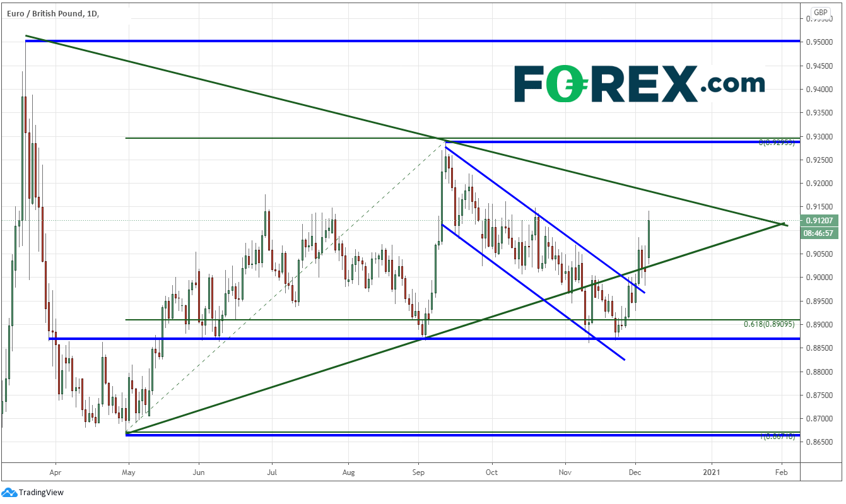Click the 0.92500 price axis label
Viewport: 846px width, 504px height.
pos(818,160)
